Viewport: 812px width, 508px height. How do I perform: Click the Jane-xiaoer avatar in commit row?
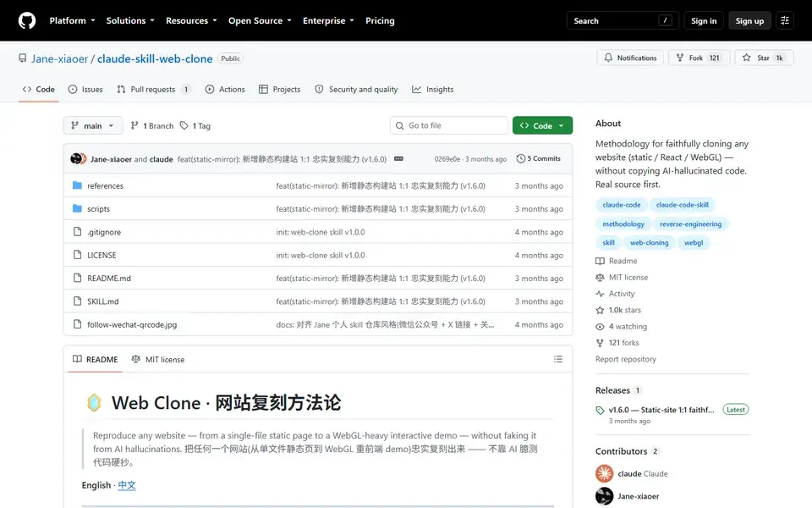click(75, 158)
